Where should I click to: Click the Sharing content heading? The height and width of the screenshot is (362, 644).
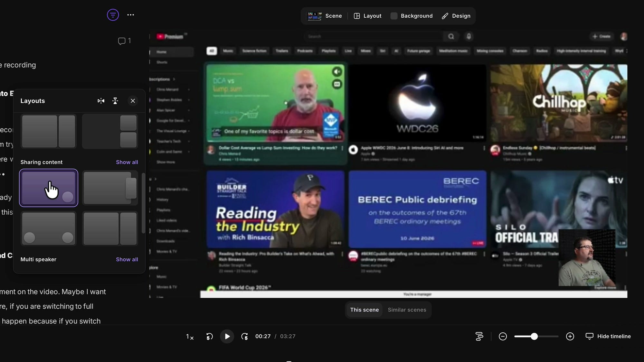(42, 162)
